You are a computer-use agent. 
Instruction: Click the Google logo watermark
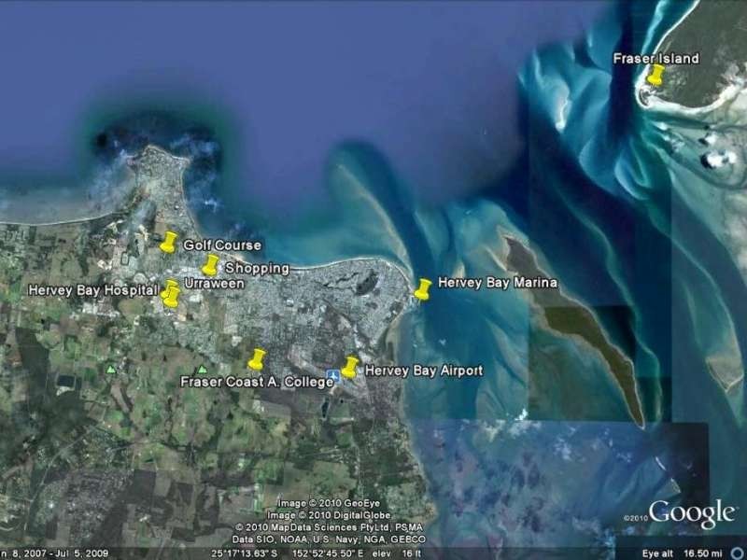(691, 513)
